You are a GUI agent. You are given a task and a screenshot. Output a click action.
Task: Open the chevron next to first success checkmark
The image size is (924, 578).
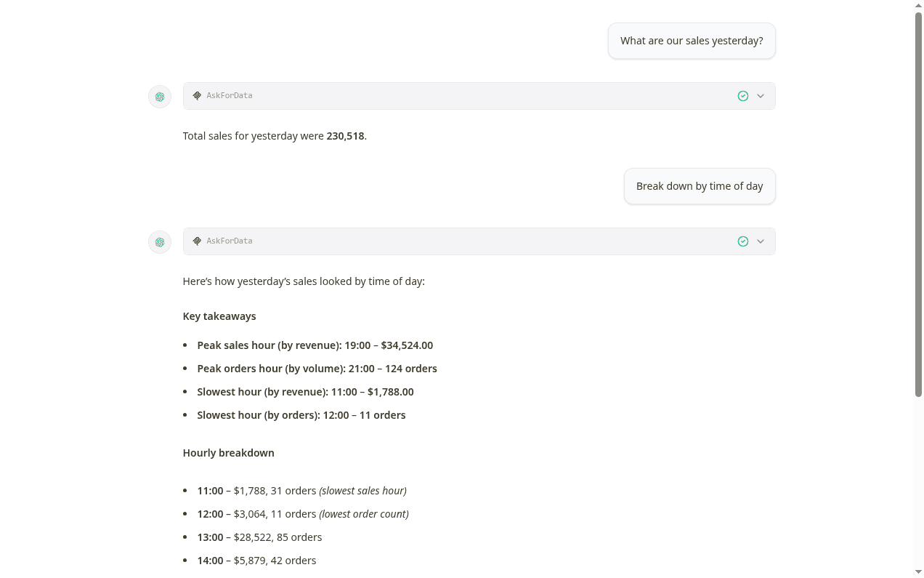tap(761, 95)
